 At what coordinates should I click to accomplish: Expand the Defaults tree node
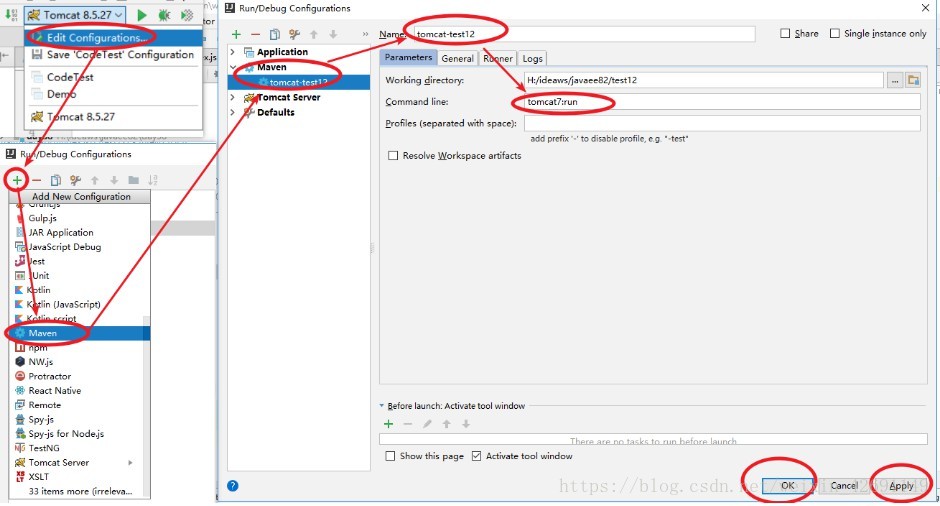[x=233, y=112]
